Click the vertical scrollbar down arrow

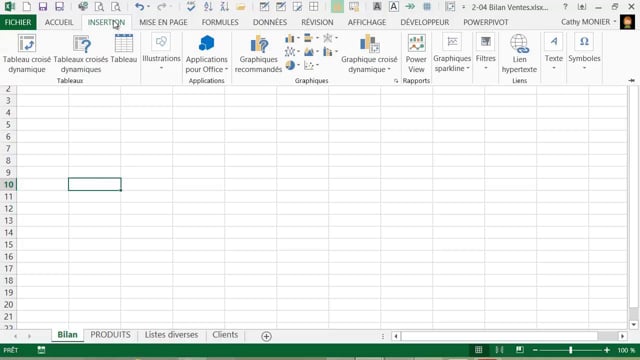tap(633, 325)
